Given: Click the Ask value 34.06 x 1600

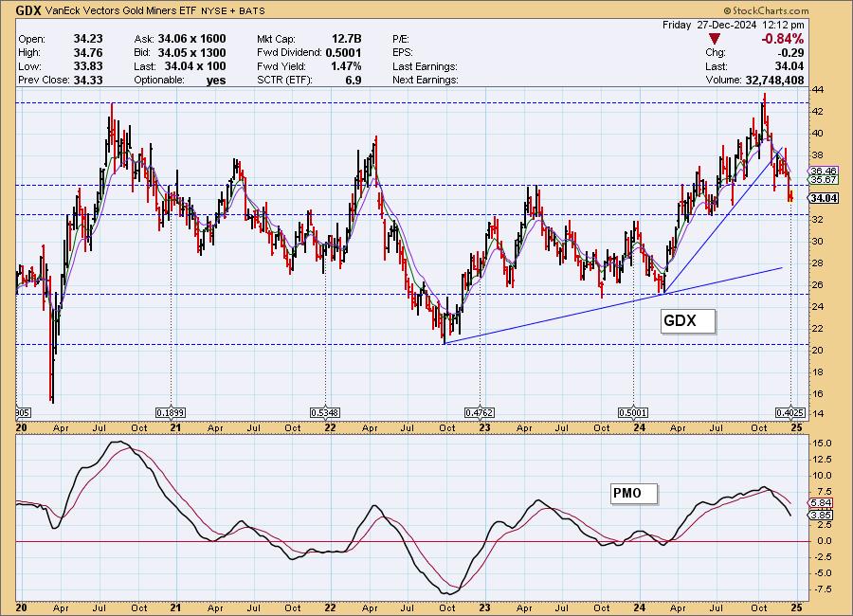Looking at the screenshot, I should 192,39.
